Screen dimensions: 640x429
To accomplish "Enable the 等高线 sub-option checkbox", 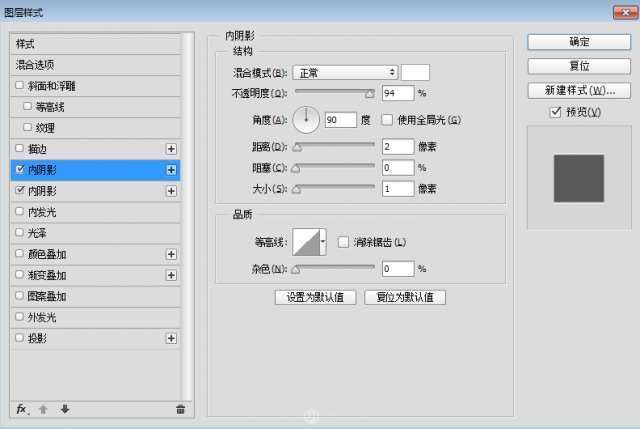I will [x=27, y=106].
